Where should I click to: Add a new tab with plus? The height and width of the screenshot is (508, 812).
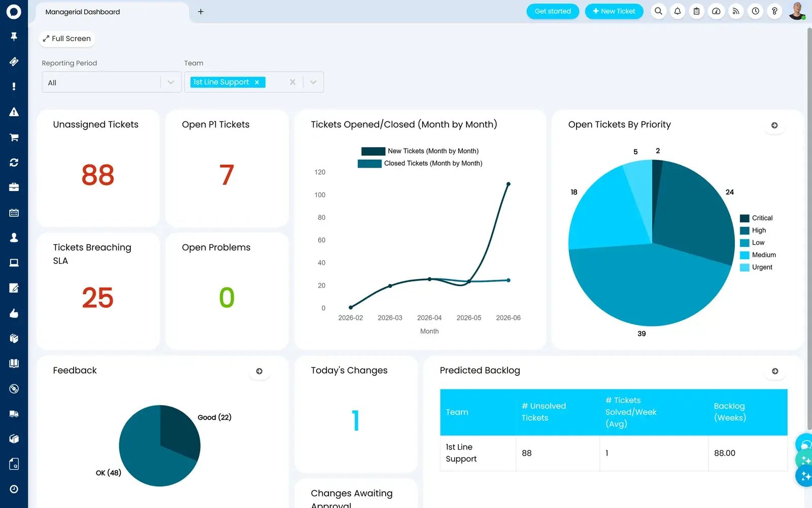[x=201, y=12]
